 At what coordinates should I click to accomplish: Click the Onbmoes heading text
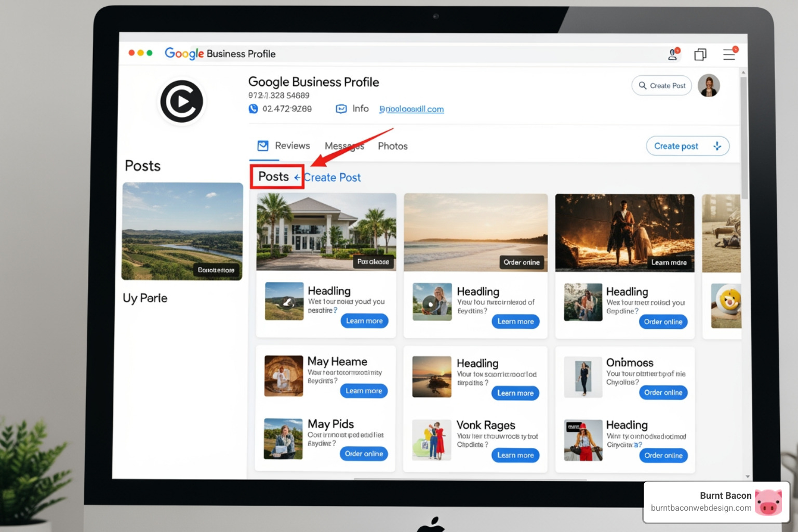tap(630, 362)
